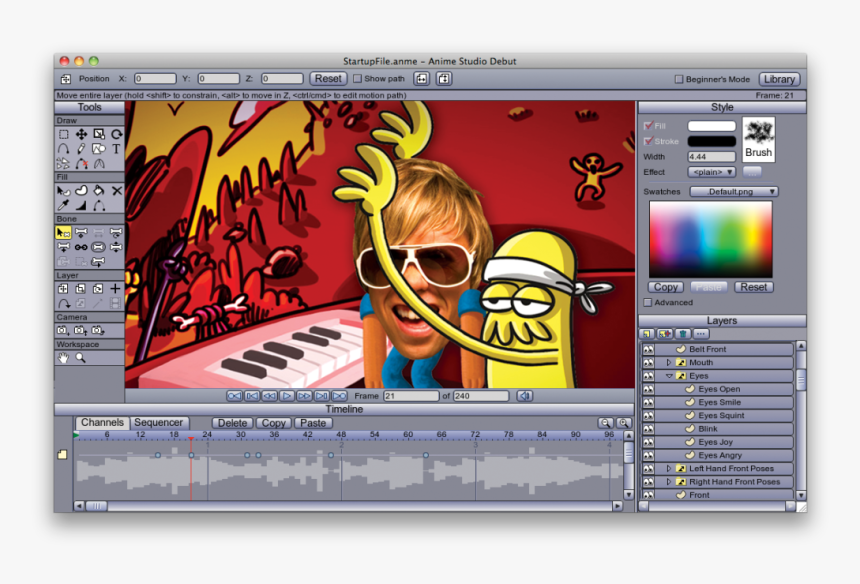
Task: Click the Copy button in Style panel
Action: tap(666, 287)
